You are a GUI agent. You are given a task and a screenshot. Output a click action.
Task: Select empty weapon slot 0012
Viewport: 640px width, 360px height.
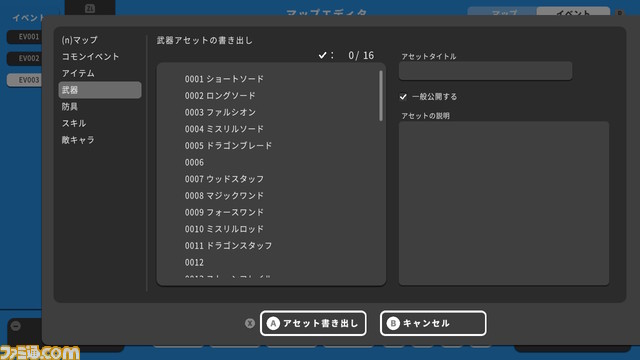click(x=194, y=262)
